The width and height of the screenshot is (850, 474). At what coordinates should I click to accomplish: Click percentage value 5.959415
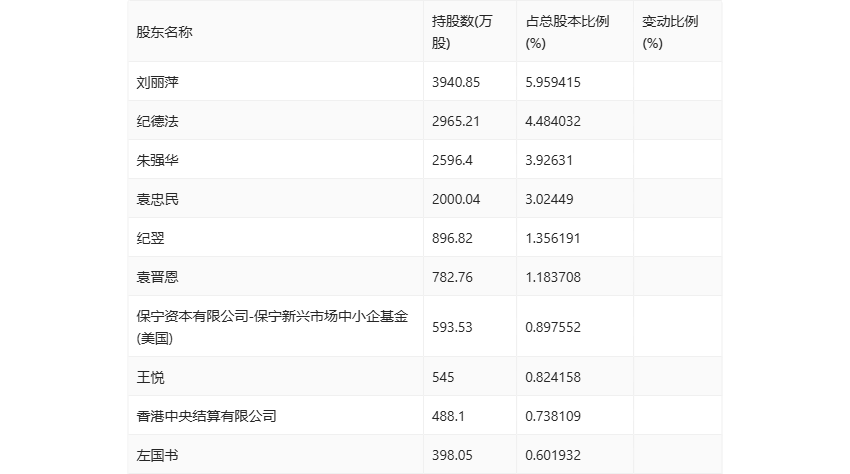pyautogui.click(x=553, y=82)
